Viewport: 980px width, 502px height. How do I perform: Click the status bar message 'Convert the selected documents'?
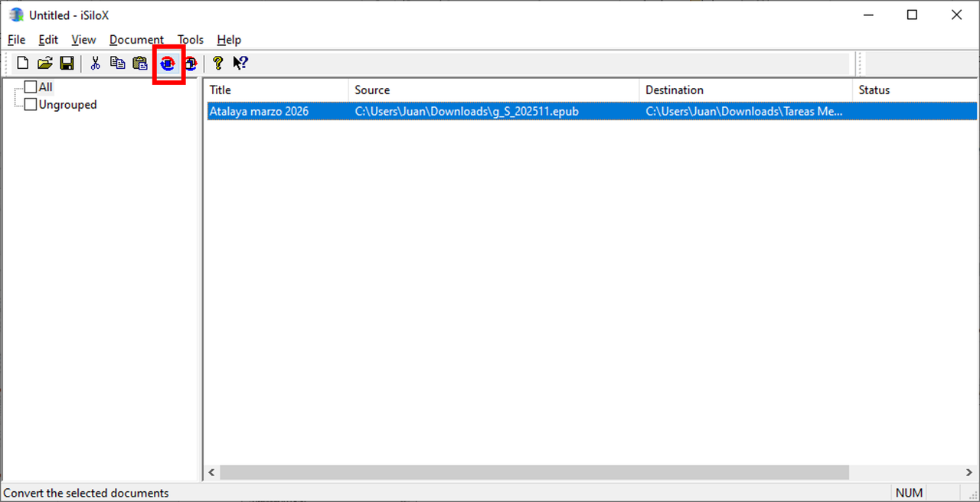(x=87, y=493)
